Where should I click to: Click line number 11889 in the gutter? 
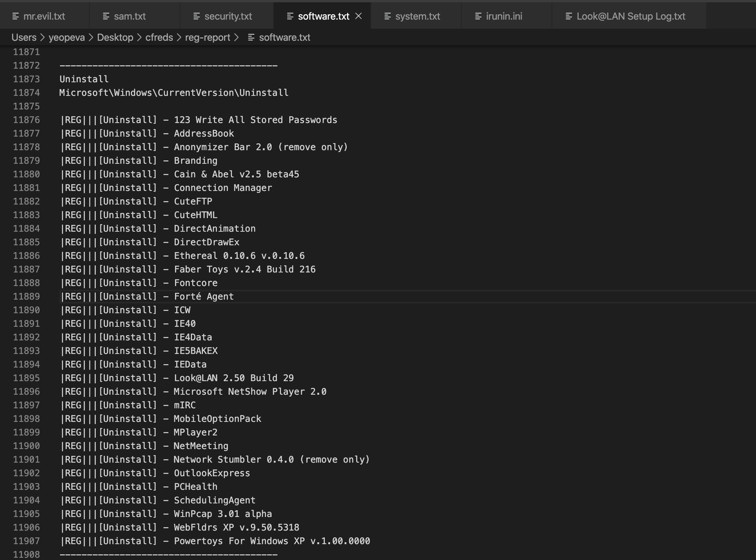[26, 297]
